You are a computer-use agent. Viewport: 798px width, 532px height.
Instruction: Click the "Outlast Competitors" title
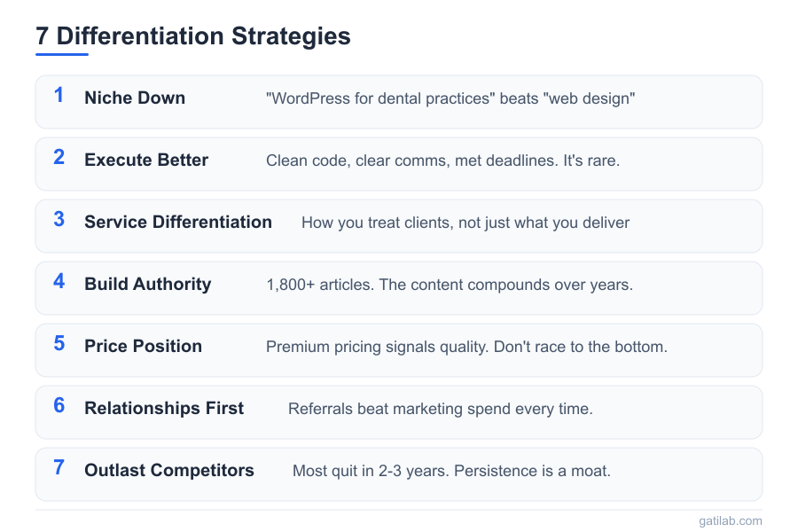pos(169,471)
